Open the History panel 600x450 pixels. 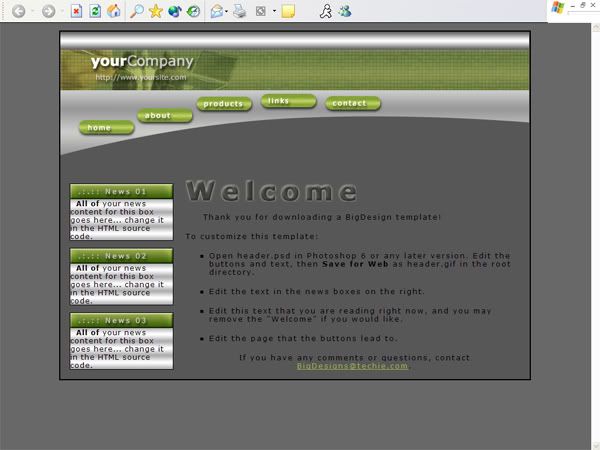pyautogui.click(x=193, y=12)
